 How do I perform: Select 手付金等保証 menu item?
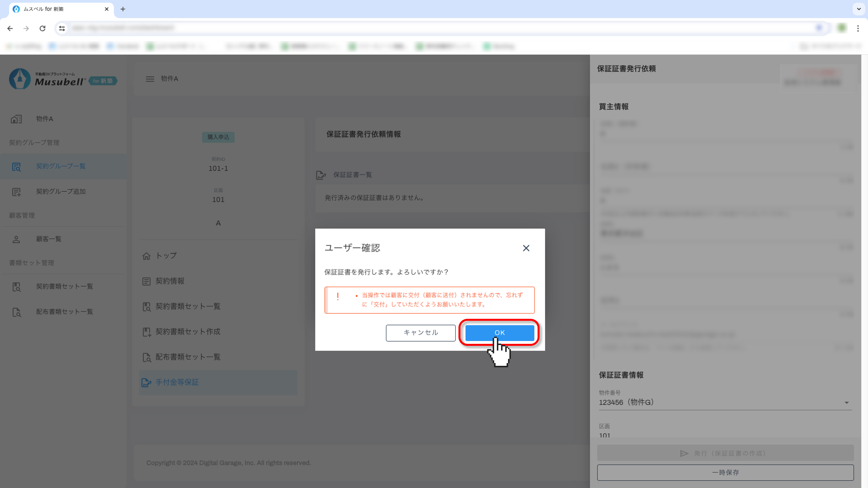click(x=177, y=382)
